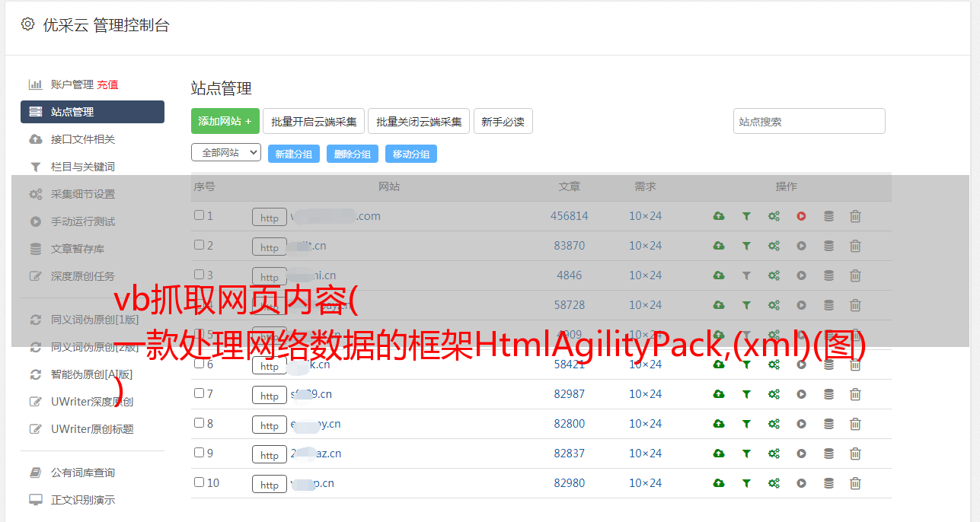Click trash icon in row 4846
Viewport: 980px width, 522px height.
coord(855,275)
